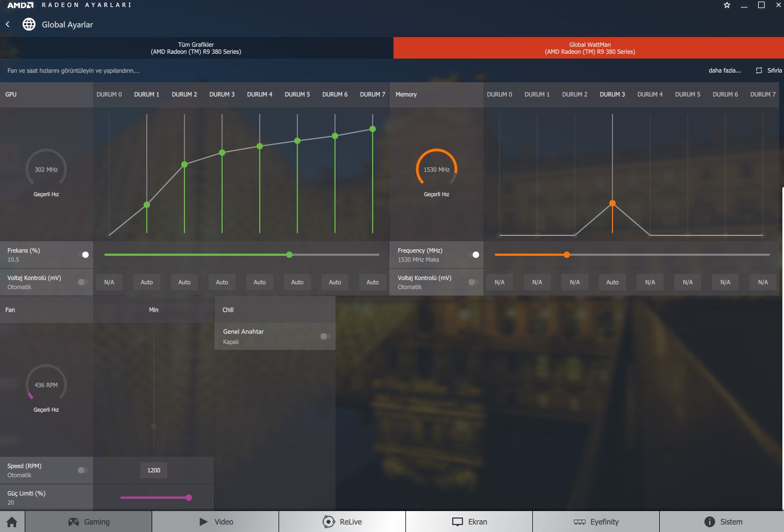Click the GPU frequency green slider handle
This screenshot has width=784, height=532.
[x=289, y=255]
